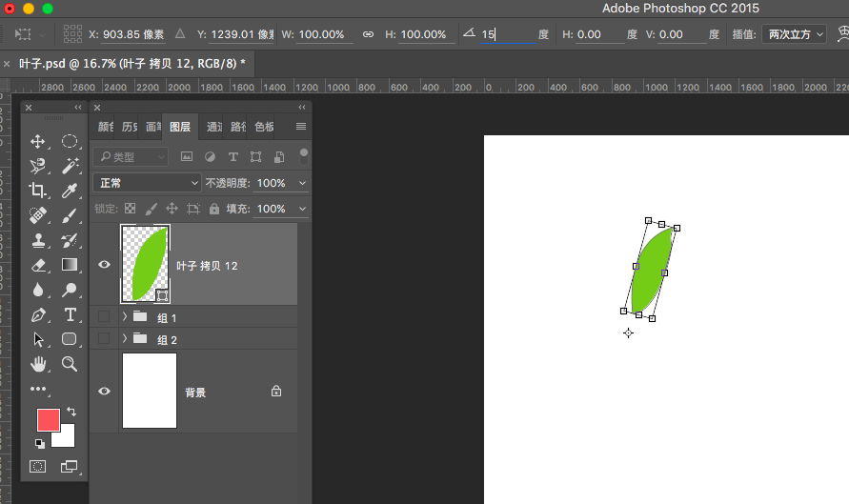
Task: Filter layers by text type
Action: tap(232, 157)
